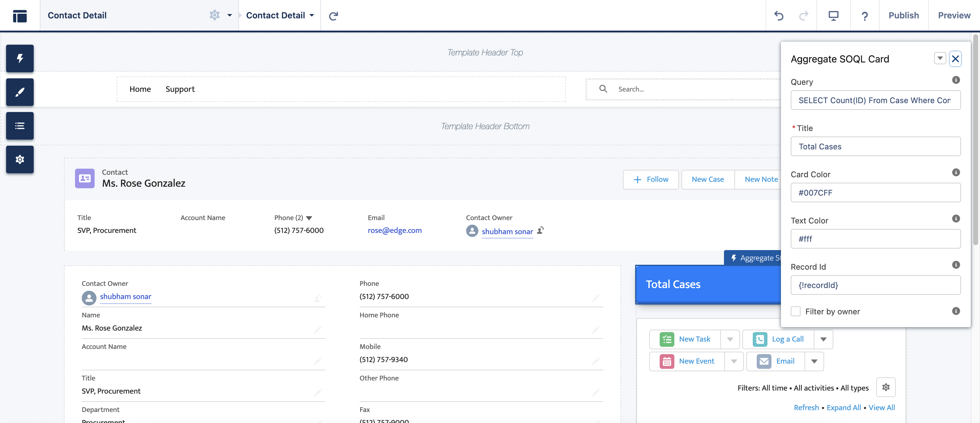Click the Query input field
This screenshot has height=423, width=980.
(875, 100)
